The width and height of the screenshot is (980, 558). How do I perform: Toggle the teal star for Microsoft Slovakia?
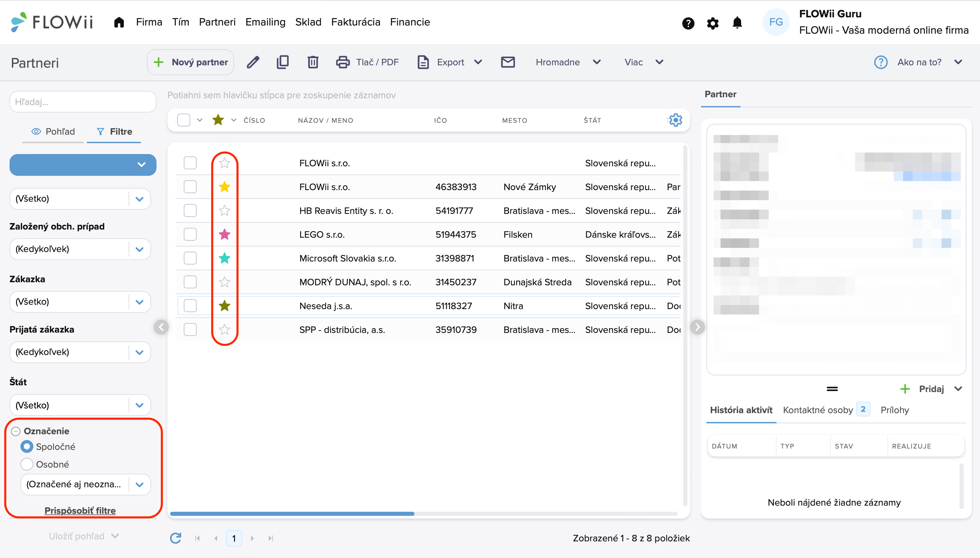pos(224,258)
